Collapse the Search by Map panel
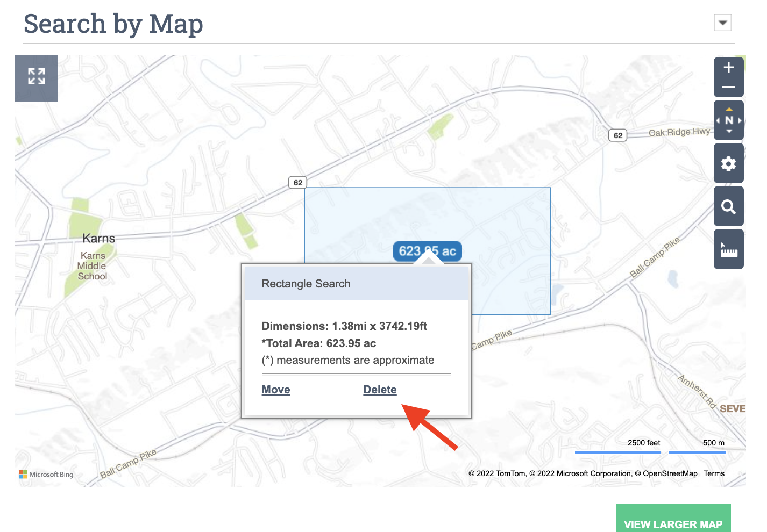 [722, 23]
